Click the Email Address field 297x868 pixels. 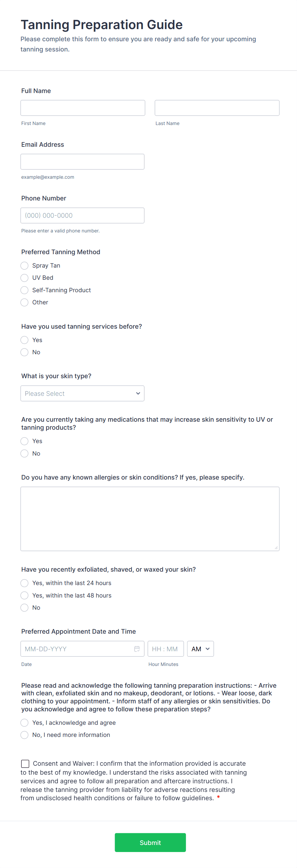pyautogui.click(x=82, y=162)
